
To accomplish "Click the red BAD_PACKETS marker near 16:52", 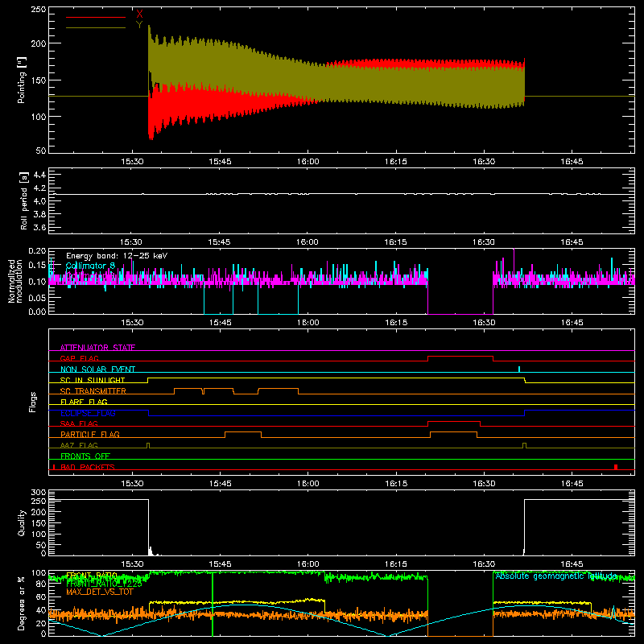I will 616,467.
